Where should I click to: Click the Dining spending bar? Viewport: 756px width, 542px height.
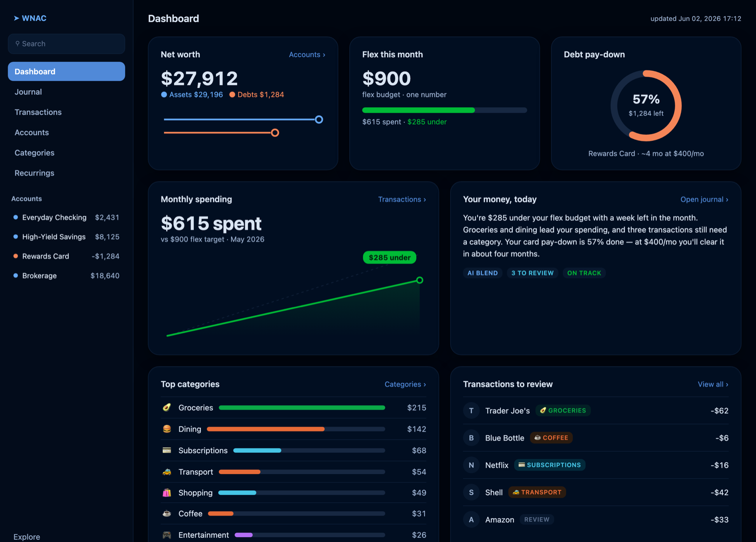pyautogui.click(x=296, y=429)
